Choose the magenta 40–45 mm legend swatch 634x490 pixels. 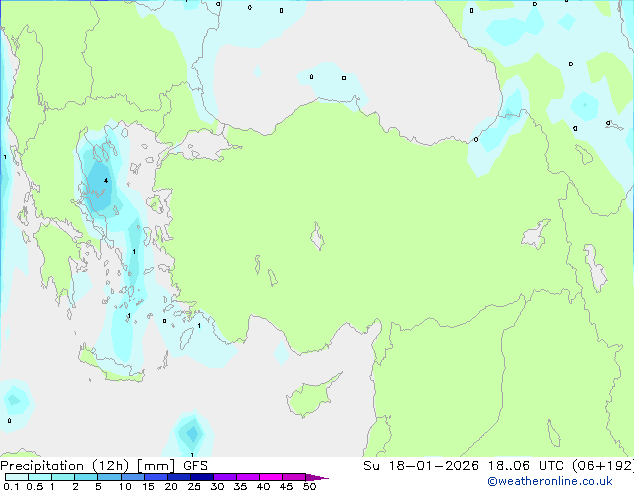point(271,477)
